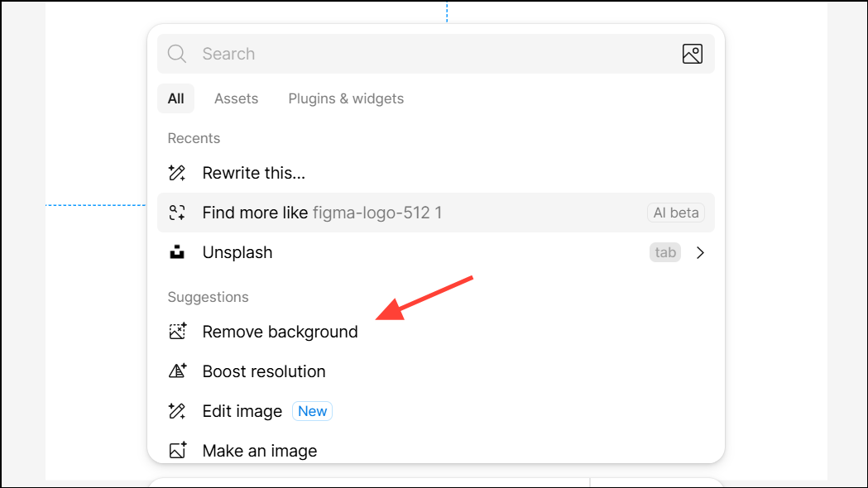This screenshot has width=868, height=488.
Task: Focus the Search input field
Action: click(436, 54)
